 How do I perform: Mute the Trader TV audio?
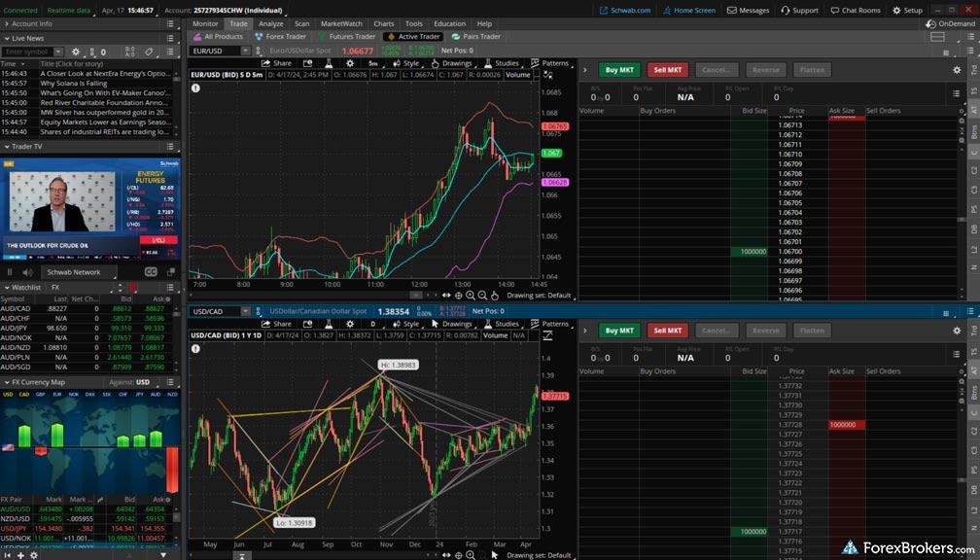27,272
